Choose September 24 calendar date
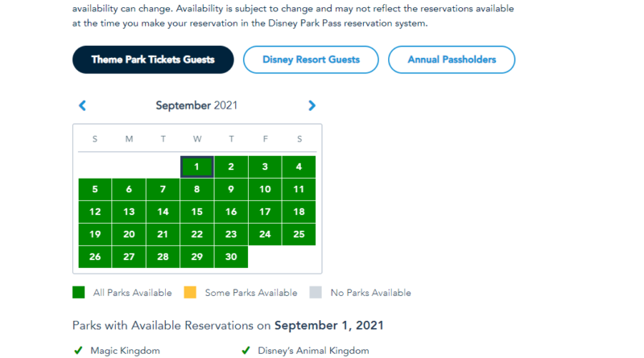Image resolution: width=644 pixels, height=358 pixels. pyautogui.click(x=265, y=235)
